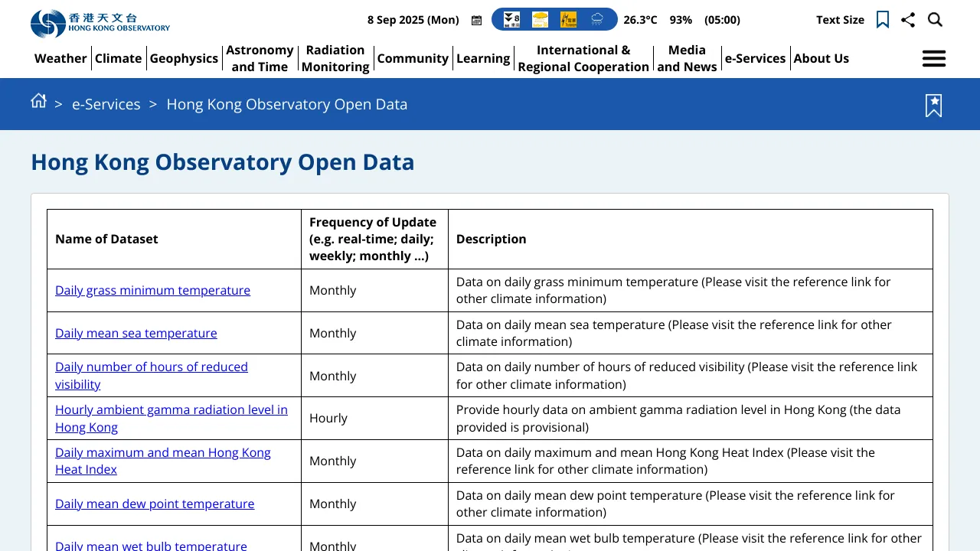Click the Frequency of Update column header
This screenshot has height=551, width=980.
(373, 239)
